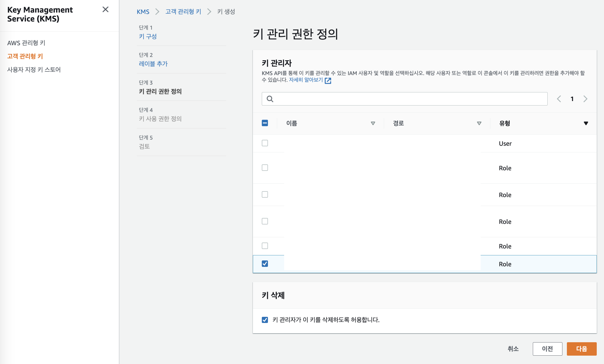Open 사용자 지정 키 스토어 menu item
This screenshot has height=364, width=604.
click(x=34, y=70)
